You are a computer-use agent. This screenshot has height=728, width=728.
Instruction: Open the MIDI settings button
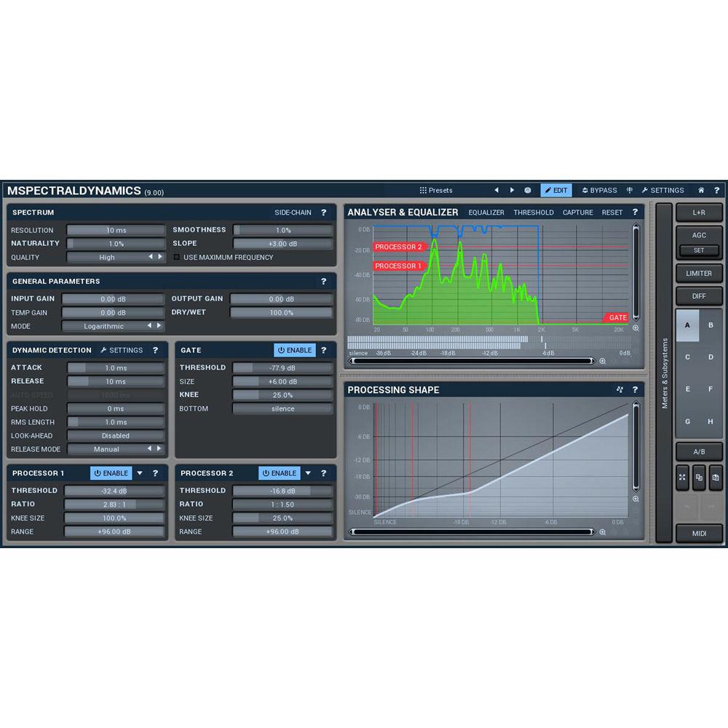coord(698,533)
